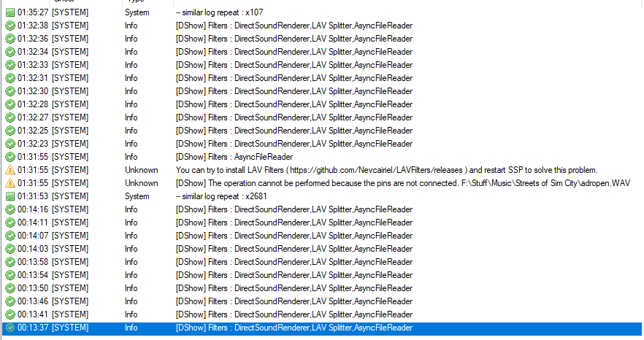Click the icon of the highlighted 00:13:37 row
Viewport: 644px width, 340px height.
point(10,328)
